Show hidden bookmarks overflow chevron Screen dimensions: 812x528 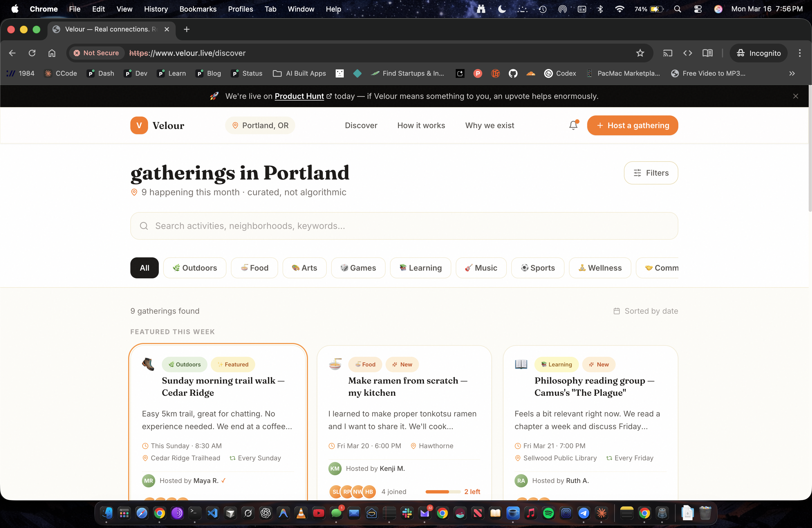[792, 73]
